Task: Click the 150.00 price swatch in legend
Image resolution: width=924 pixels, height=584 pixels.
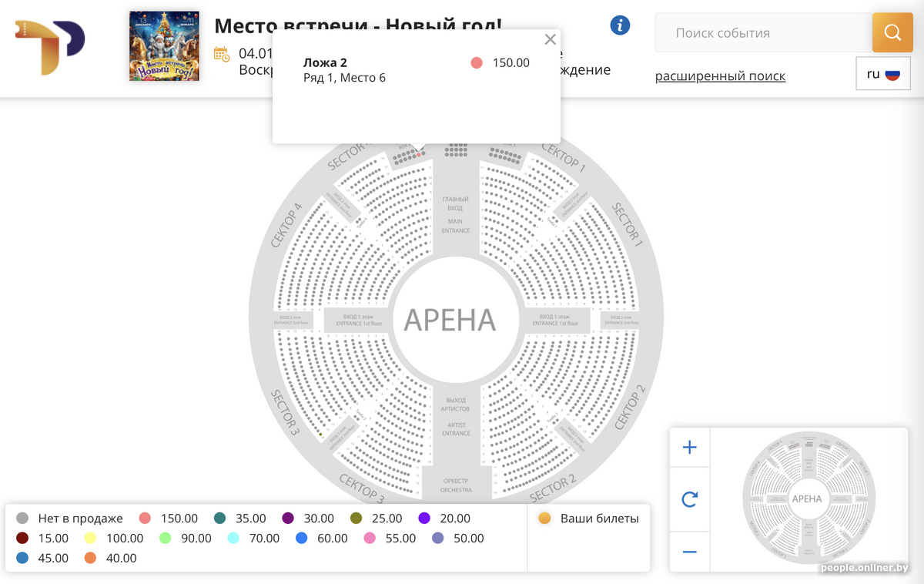Action: click(145, 519)
